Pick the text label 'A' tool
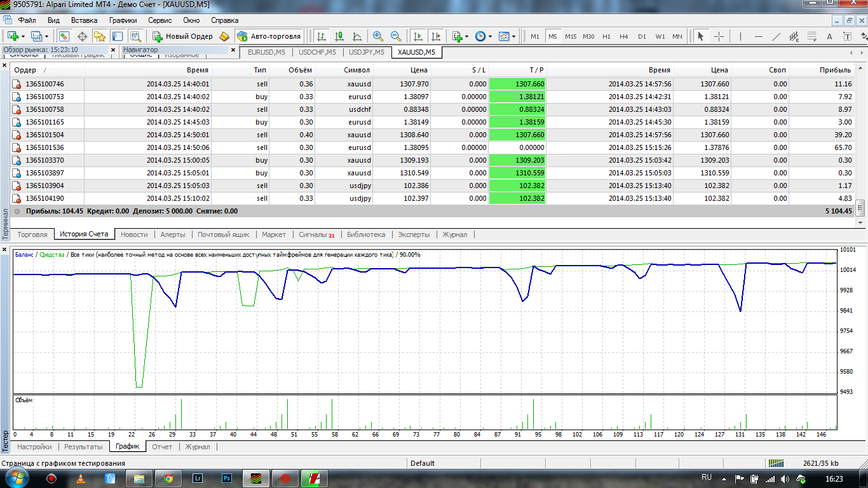This screenshot has height=488, width=868. 829,36
